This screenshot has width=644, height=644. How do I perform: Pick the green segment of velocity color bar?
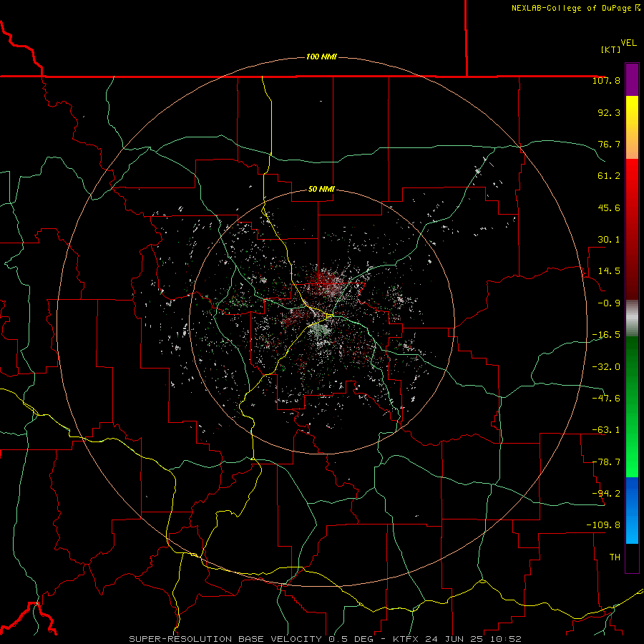632,406
